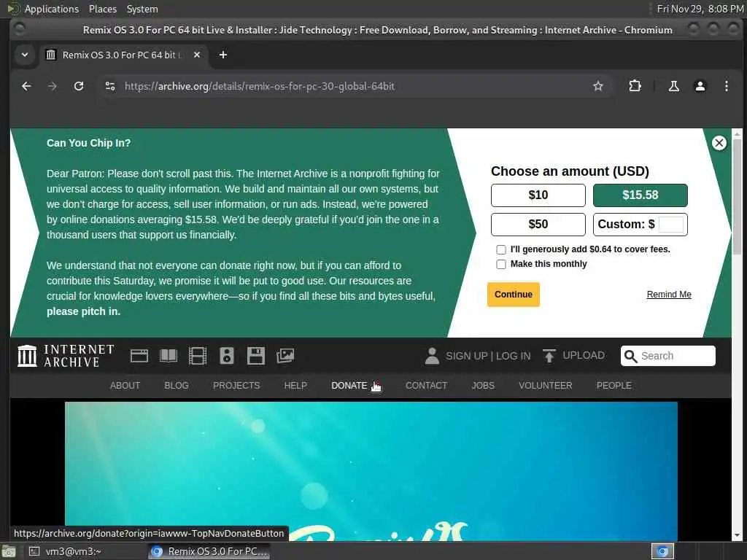Close the Remix OS 3.0 tab
Screen dimensions: 747x560
point(197,55)
